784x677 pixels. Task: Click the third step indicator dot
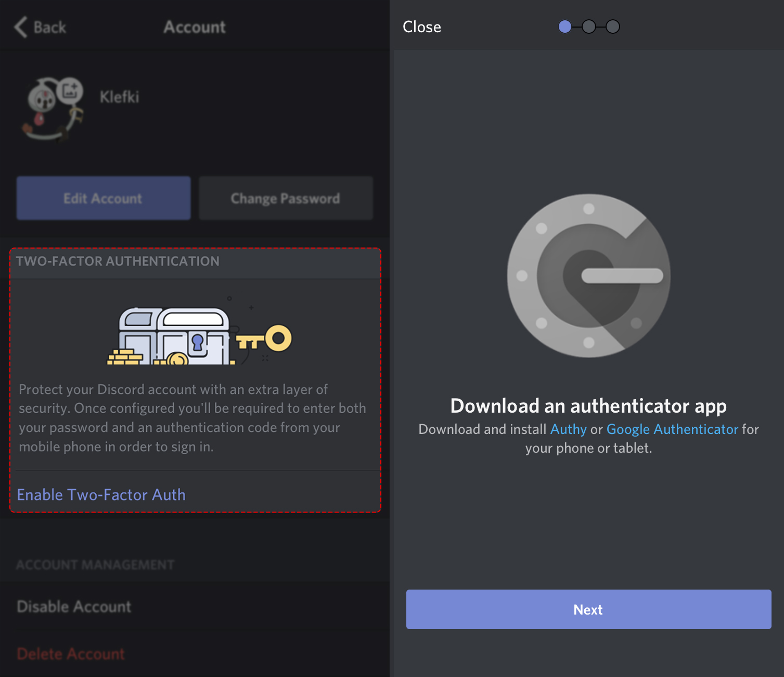coord(612,27)
